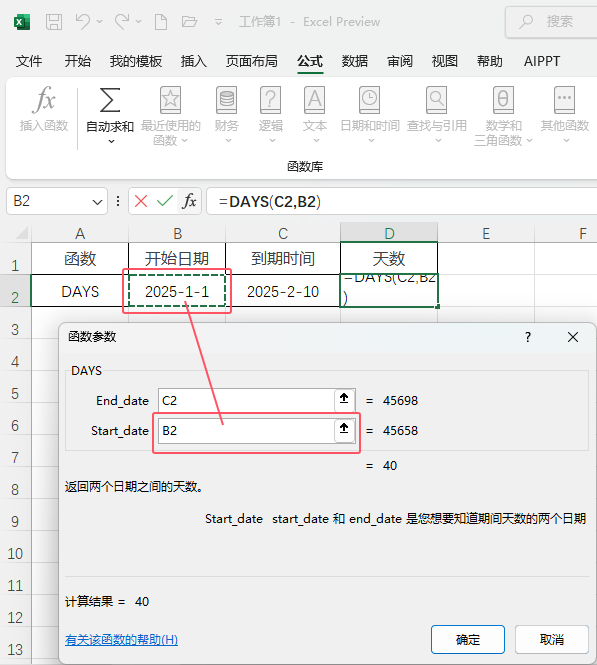Open 最近使用的函数 star book icon
597x665 pixels.
(170, 100)
